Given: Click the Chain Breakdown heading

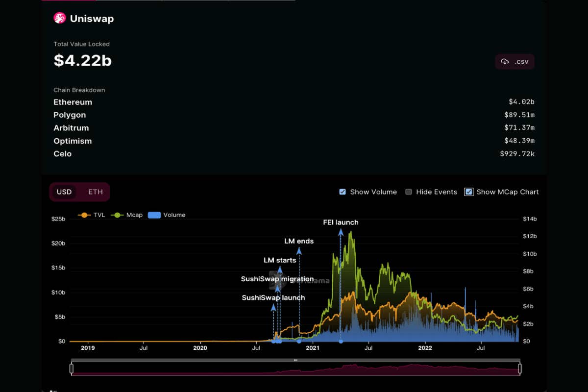Looking at the screenshot, I should click(x=79, y=90).
